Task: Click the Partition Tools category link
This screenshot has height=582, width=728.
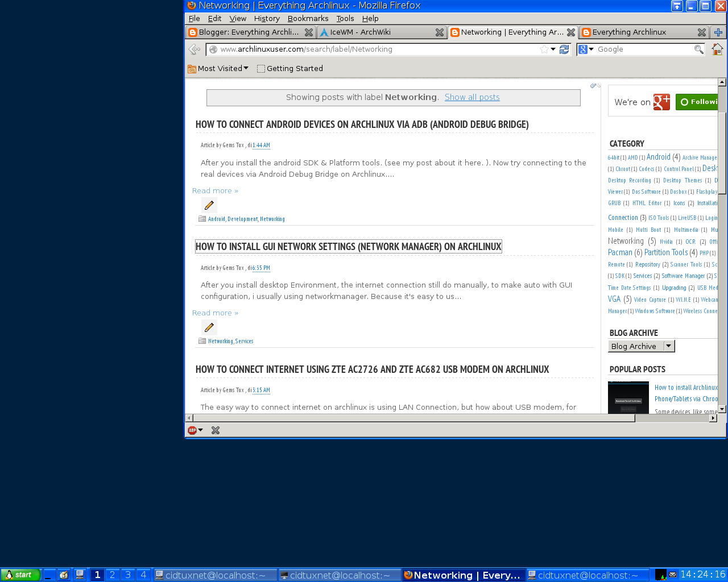Action: (666, 252)
